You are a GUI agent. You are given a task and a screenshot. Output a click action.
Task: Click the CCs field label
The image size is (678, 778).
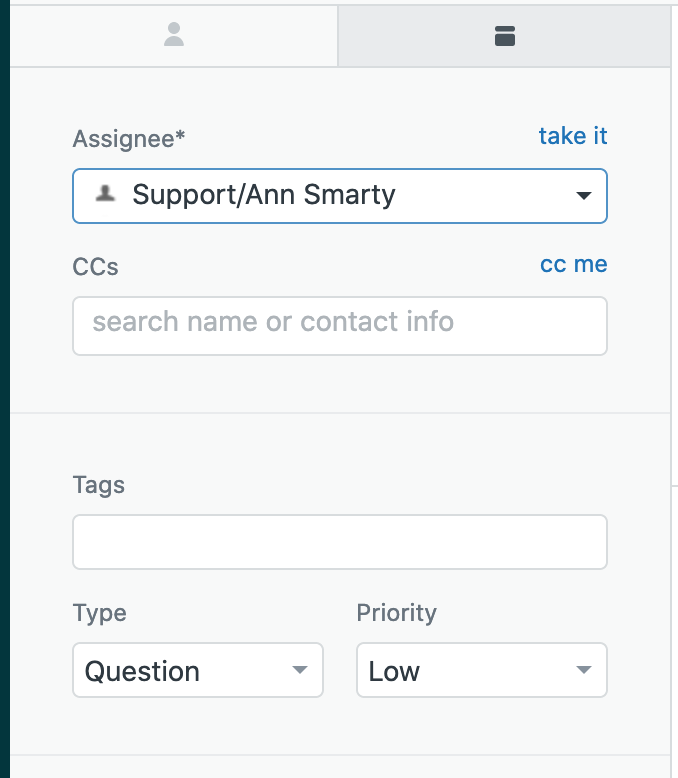[x=95, y=266]
